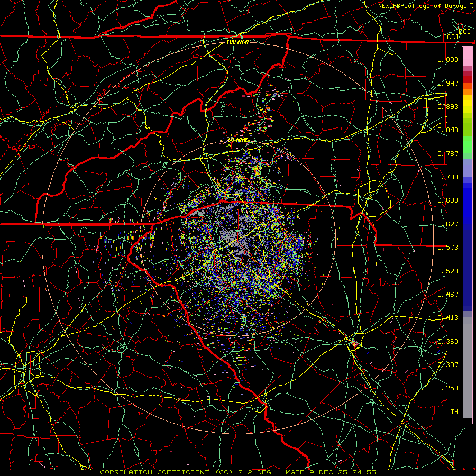Select the 0.733 legend value
This screenshot has width=476, height=476.
pos(448,177)
